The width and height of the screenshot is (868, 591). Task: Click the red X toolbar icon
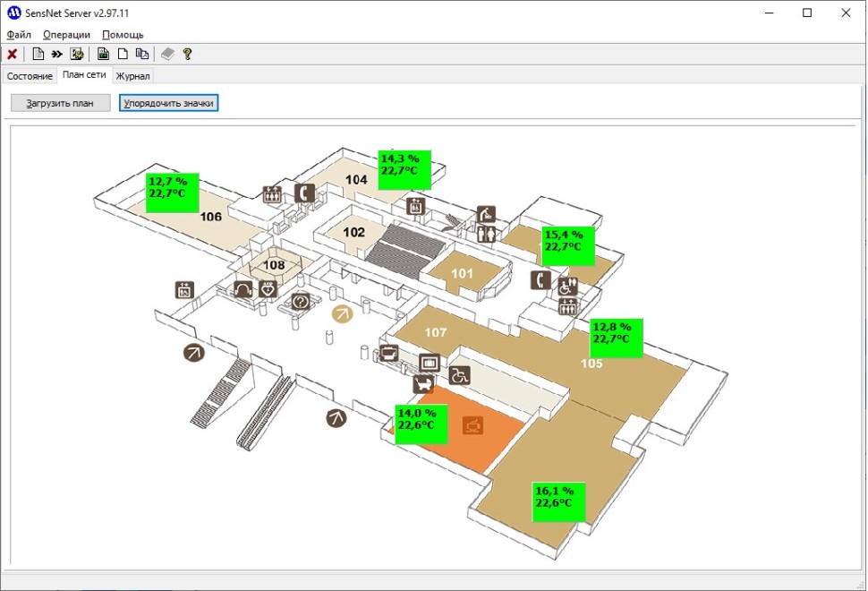click(x=13, y=54)
